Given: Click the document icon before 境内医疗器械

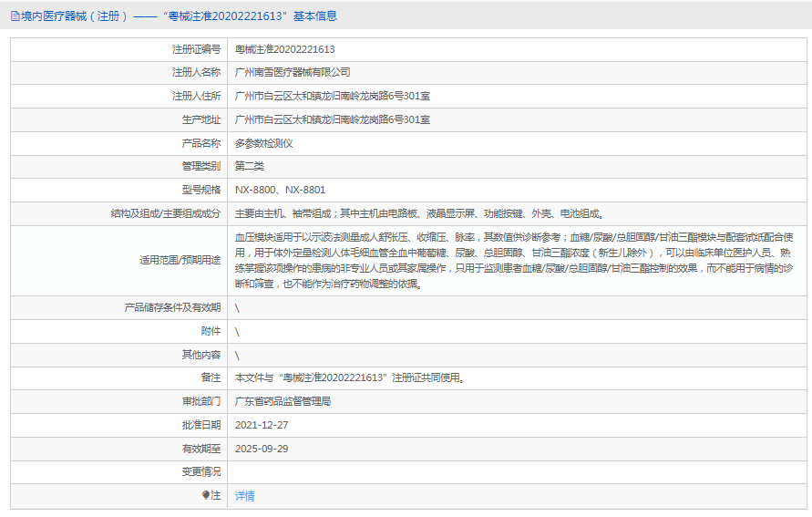Looking at the screenshot, I should click(x=15, y=16).
